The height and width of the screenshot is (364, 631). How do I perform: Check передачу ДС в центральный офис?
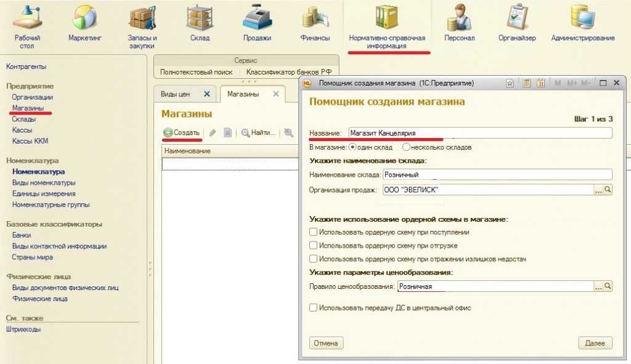pyautogui.click(x=314, y=307)
